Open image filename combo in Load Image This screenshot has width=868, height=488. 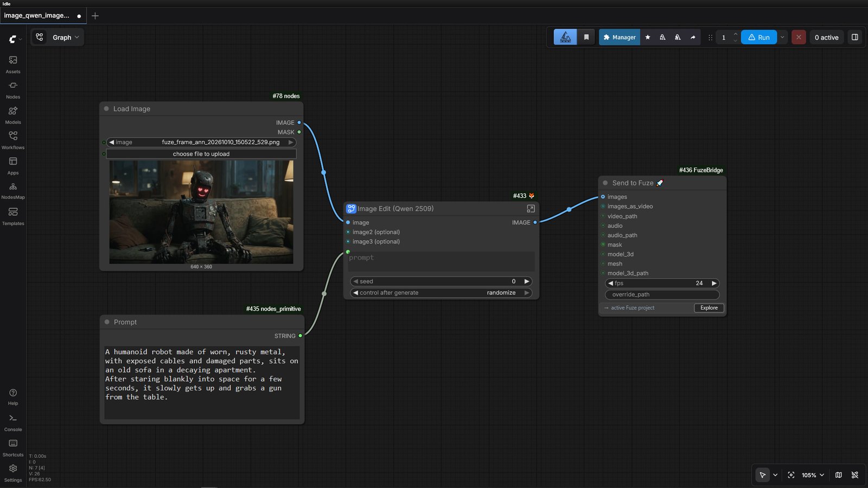201,142
